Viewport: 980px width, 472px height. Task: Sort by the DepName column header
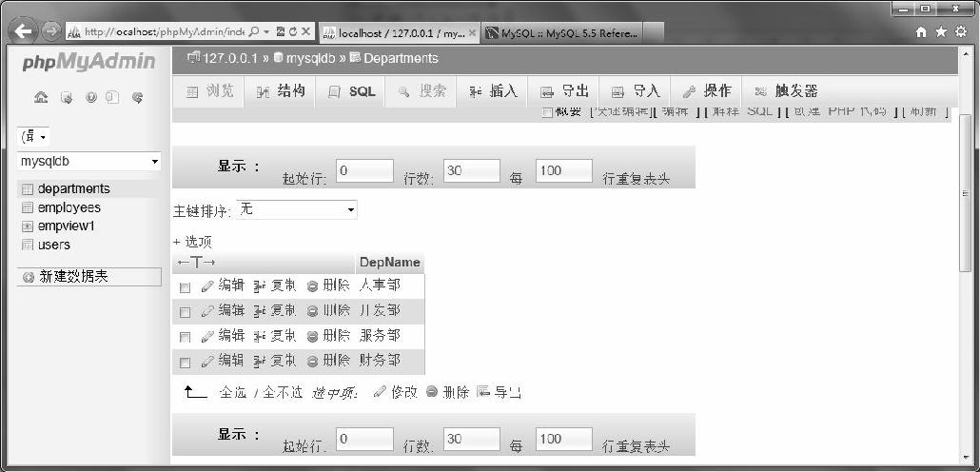(389, 262)
